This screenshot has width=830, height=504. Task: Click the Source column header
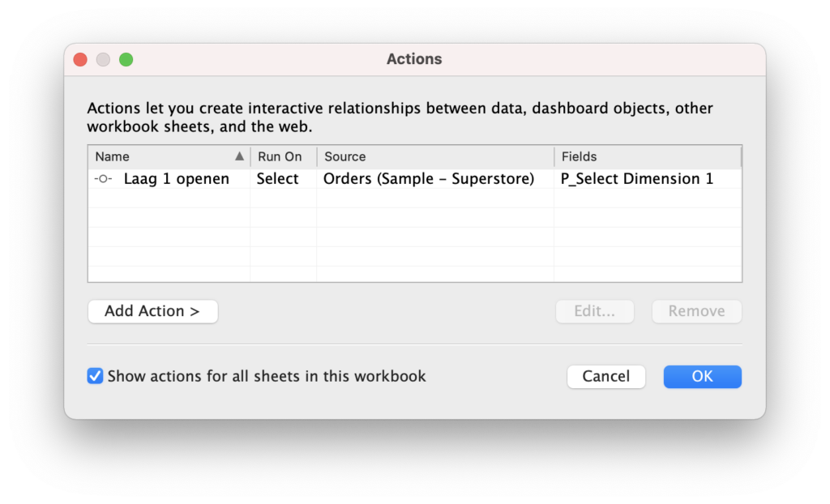[345, 156]
